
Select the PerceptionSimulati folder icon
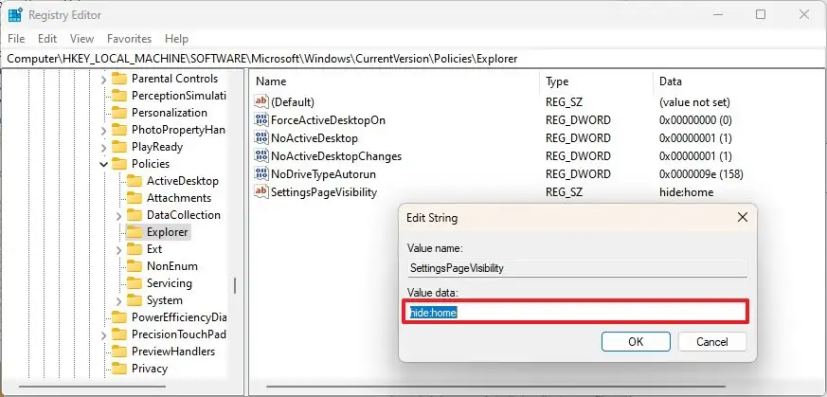(x=120, y=96)
